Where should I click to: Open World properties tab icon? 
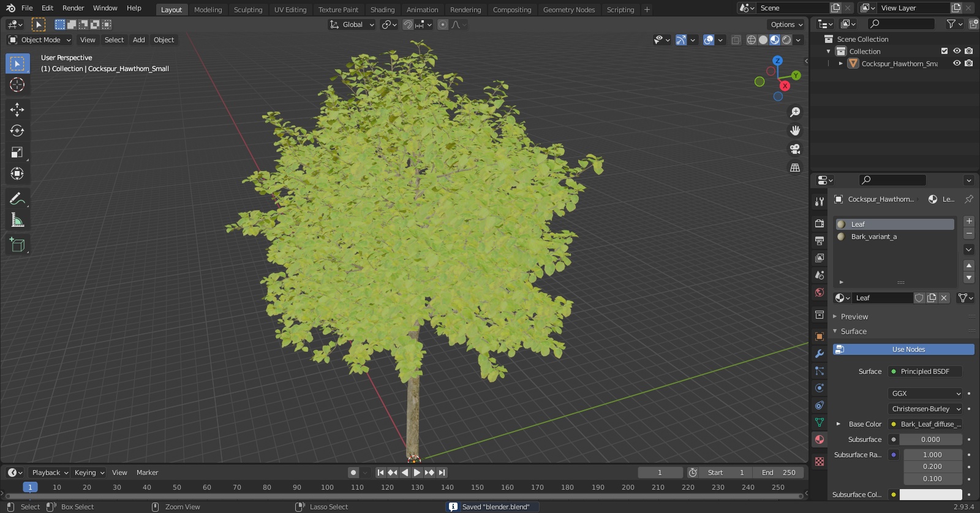click(820, 292)
